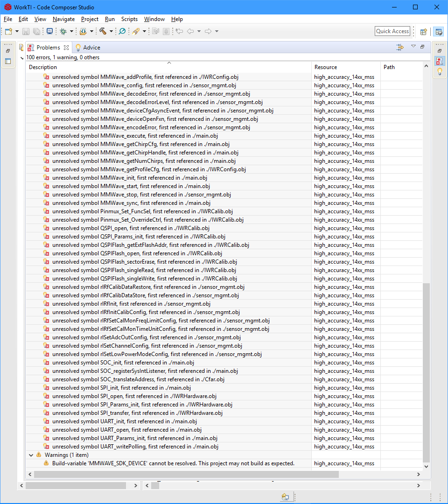Select the CCS Edit perspective icon
The height and width of the screenshot is (504, 448).
(x=438, y=32)
